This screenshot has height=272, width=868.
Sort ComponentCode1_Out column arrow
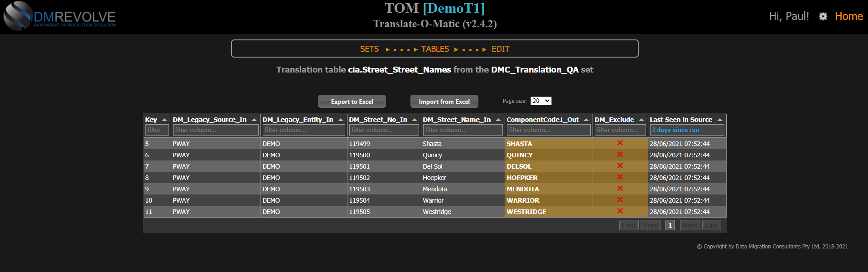click(586, 120)
